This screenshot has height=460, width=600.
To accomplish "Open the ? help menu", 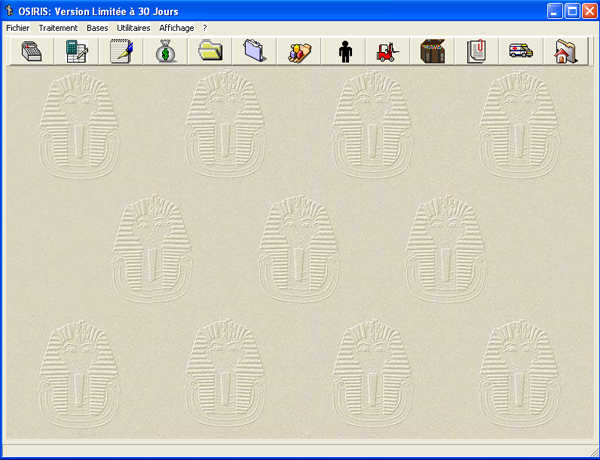I will [x=205, y=28].
